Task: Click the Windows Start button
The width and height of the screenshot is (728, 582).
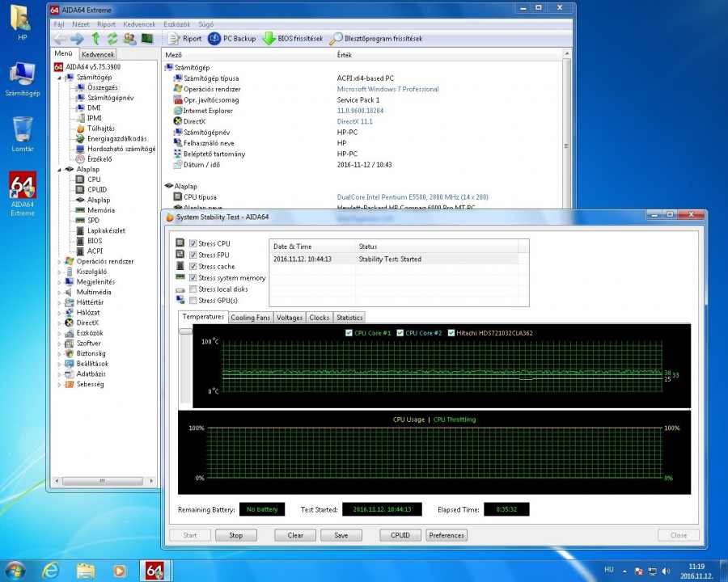Action: (14, 571)
